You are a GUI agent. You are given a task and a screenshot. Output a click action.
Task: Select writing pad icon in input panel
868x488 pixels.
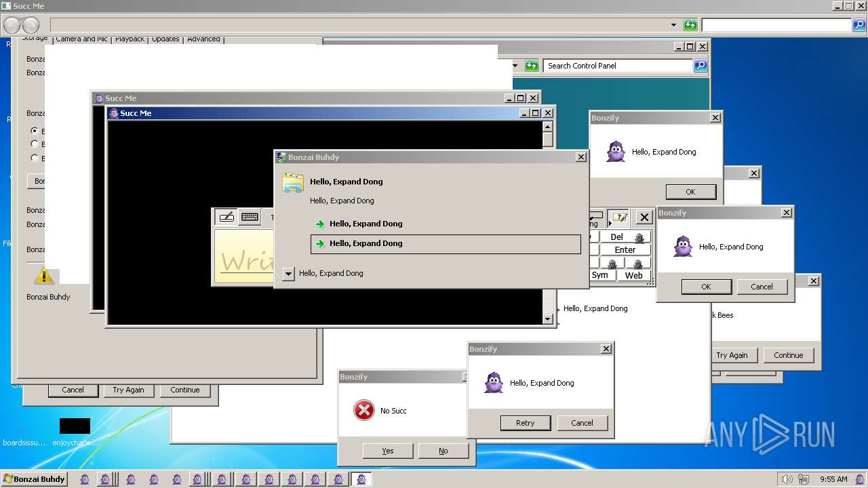(226, 217)
